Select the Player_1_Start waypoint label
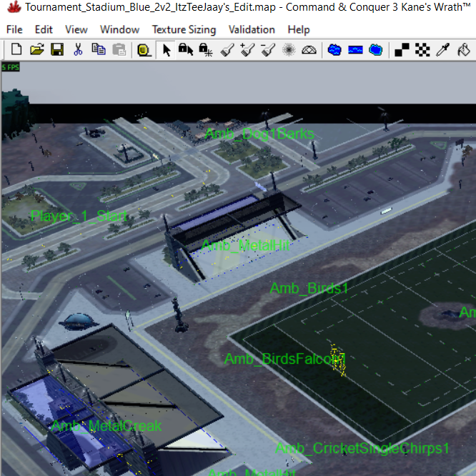Screen dimensions: 476x476 79,216
